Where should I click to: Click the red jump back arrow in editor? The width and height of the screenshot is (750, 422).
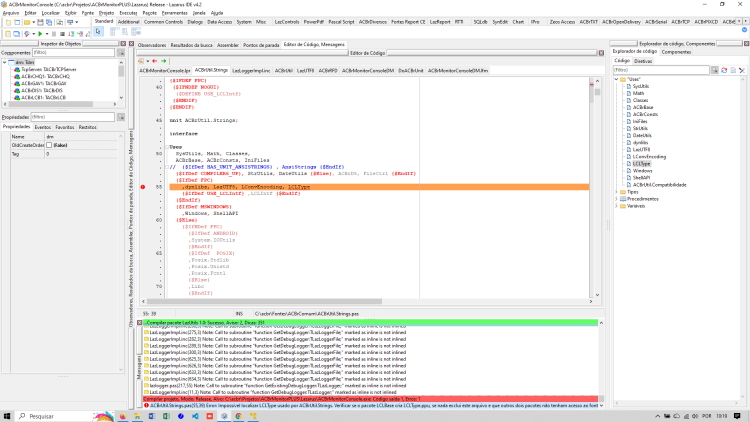[154, 61]
